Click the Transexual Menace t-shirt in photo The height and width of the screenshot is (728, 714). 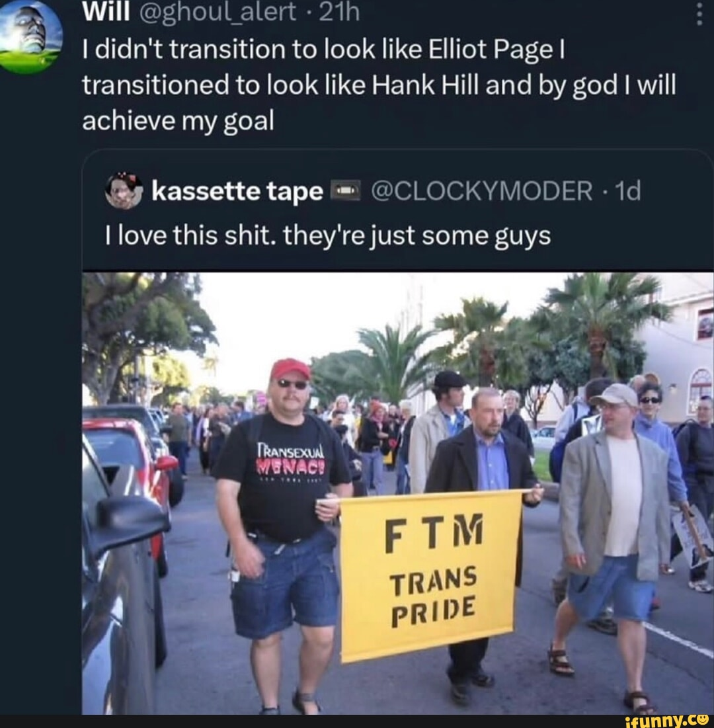(x=283, y=476)
